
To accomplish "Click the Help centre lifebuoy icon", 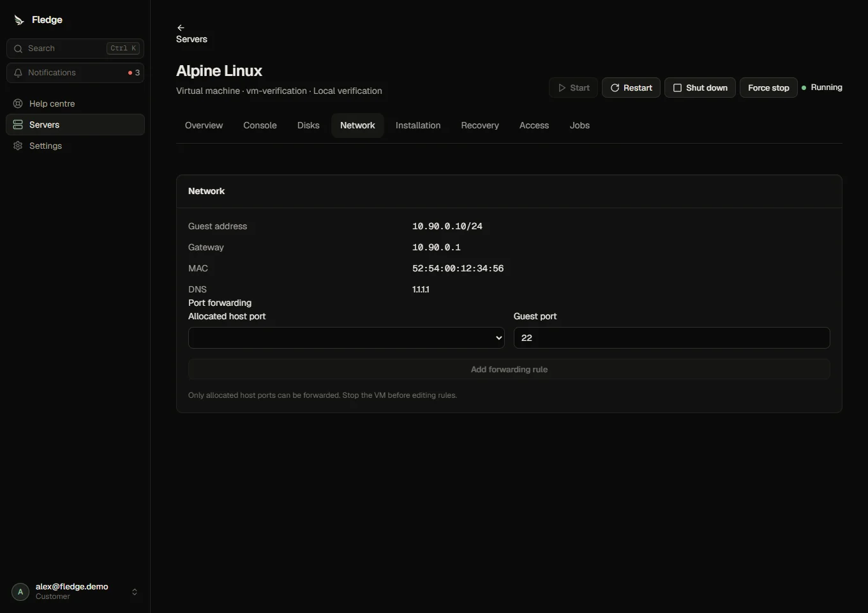I will (x=18, y=103).
